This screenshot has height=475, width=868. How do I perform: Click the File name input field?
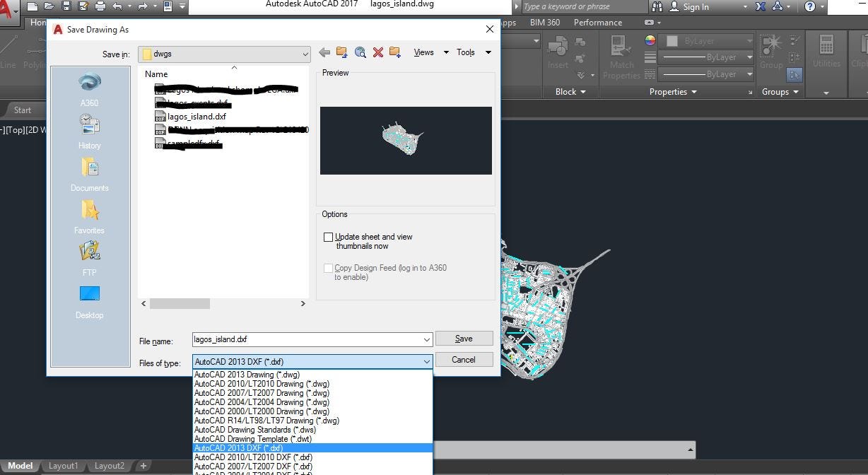click(307, 340)
